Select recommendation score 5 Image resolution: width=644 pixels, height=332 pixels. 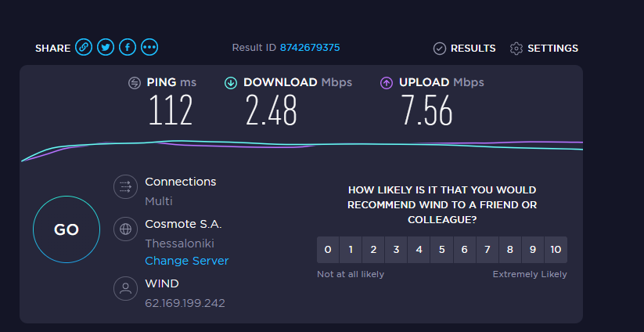tap(441, 250)
